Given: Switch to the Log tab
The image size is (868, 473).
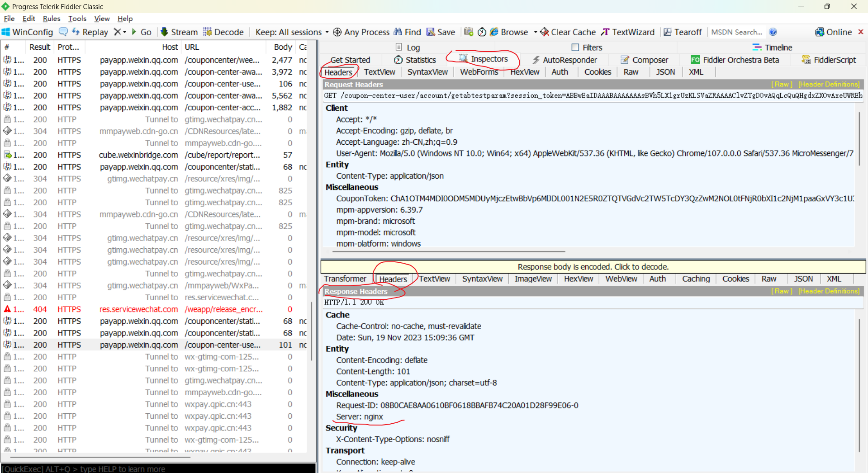Looking at the screenshot, I should click(x=408, y=47).
